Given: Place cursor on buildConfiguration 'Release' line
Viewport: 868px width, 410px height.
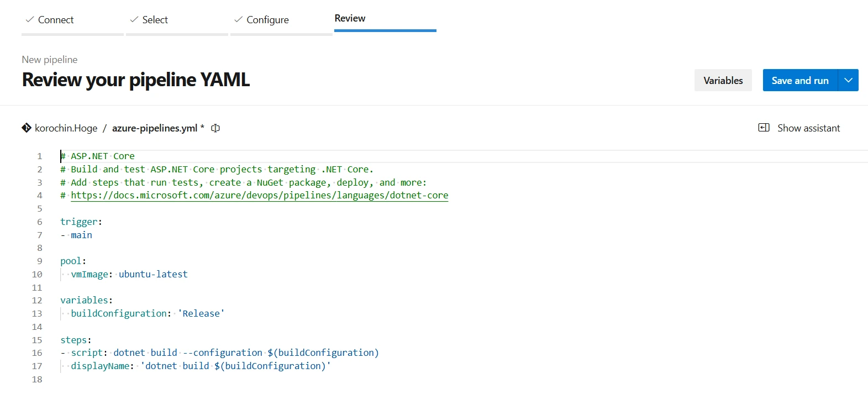Looking at the screenshot, I should (x=147, y=314).
